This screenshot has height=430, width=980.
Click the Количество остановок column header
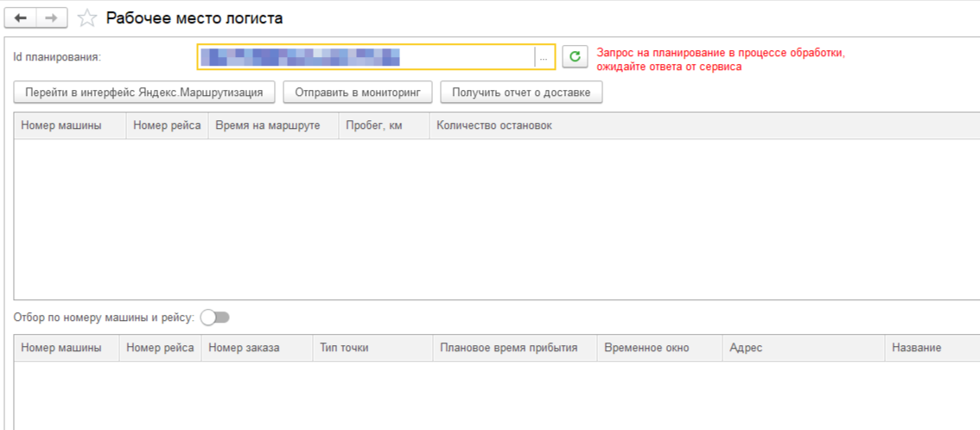494,125
